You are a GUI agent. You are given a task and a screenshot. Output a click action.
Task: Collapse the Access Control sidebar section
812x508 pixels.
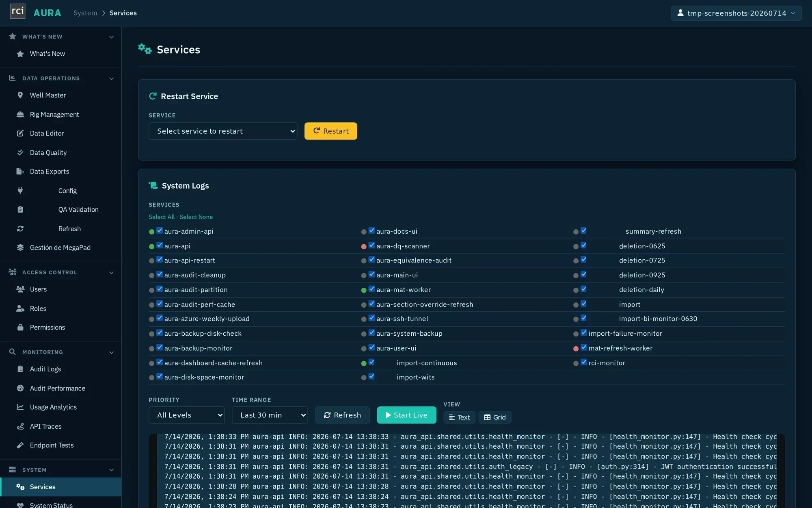tap(111, 273)
